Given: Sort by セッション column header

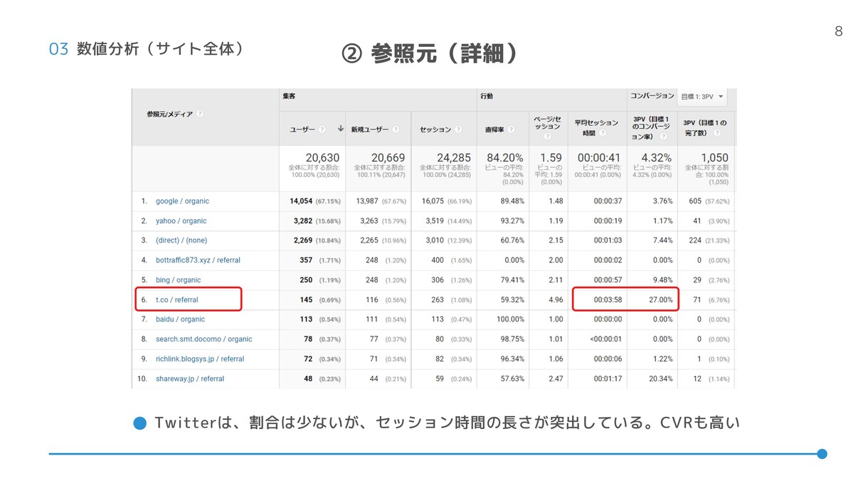Looking at the screenshot, I should 435,129.
